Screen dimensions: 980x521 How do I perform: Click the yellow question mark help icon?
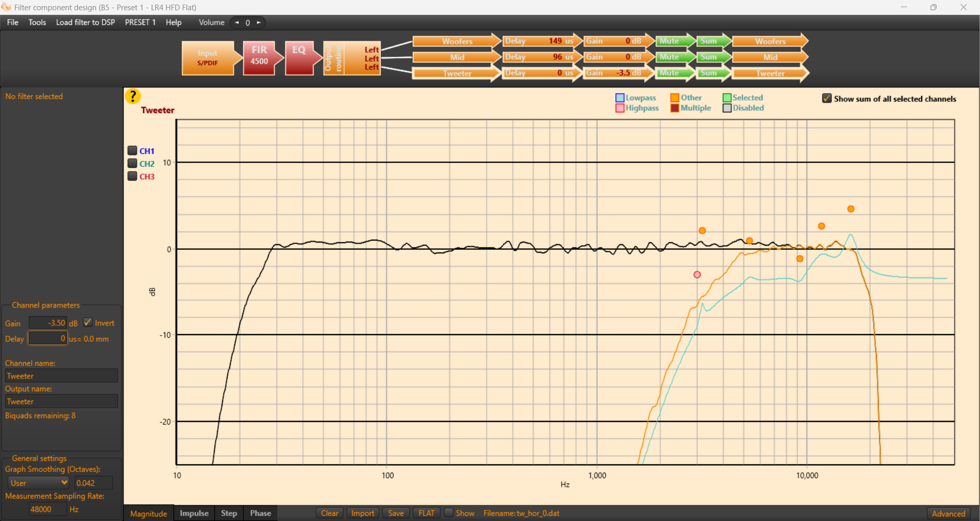point(133,96)
